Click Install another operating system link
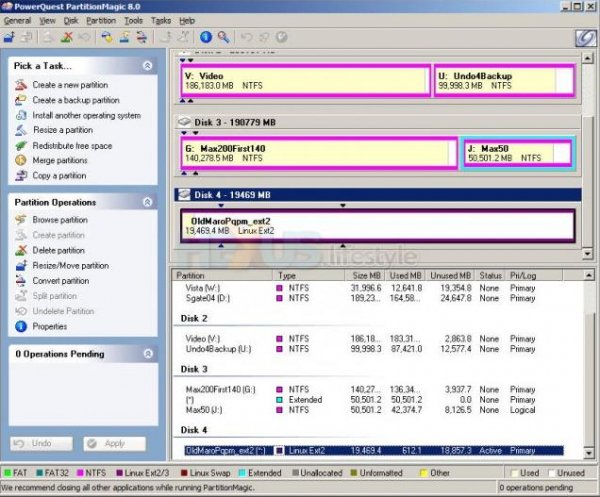This screenshot has width=600, height=497. click(x=86, y=115)
